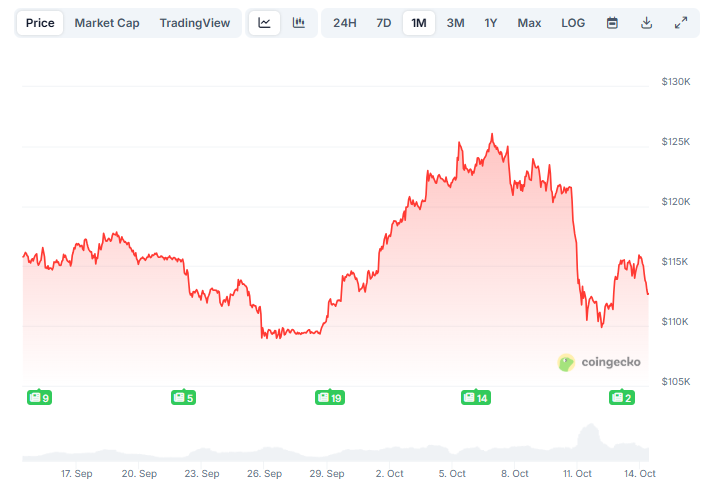
Task: Select the 24H time range
Action: (x=345, y=23)
